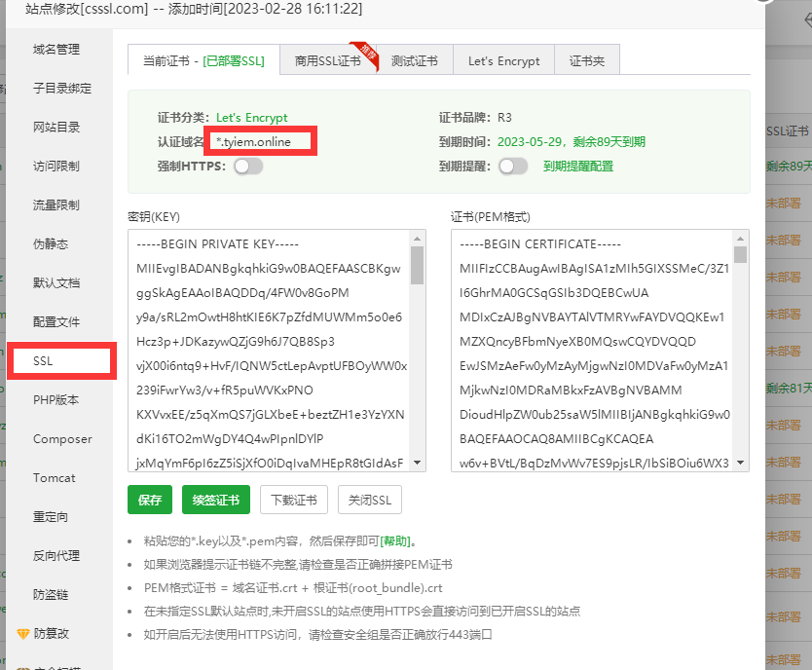The image size is (812, 670).
Task: Open the 子目录绑定 sidebar section
Action: coord(62,88)
